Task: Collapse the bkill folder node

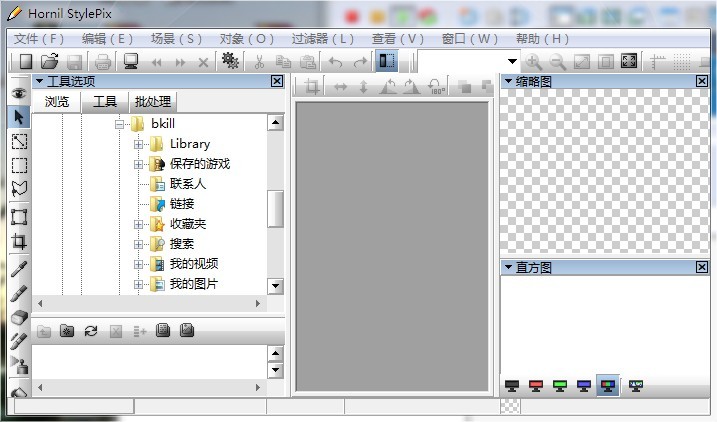Action: pyautogui.click(x=119, y=124)
